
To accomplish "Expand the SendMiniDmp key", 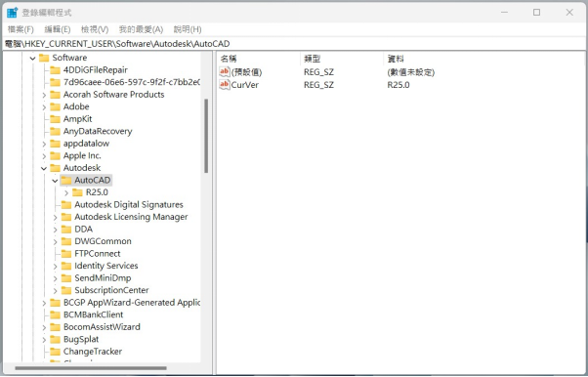I will click(55, 278).
